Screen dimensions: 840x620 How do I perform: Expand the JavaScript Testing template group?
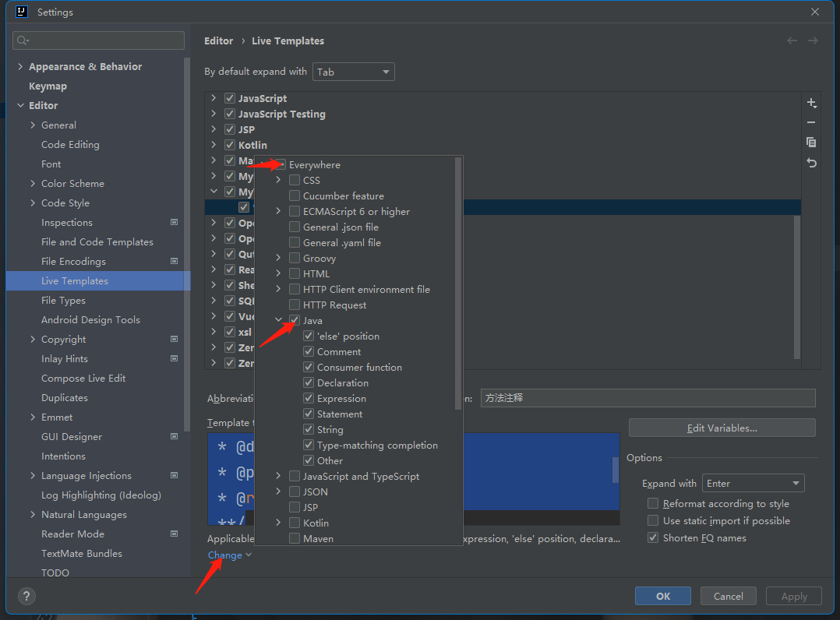(x=214, y=114)
